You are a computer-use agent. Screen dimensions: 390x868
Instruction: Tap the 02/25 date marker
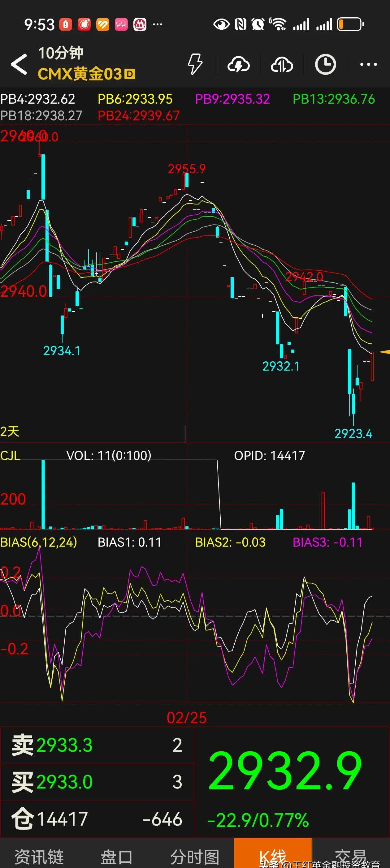pyautogui.click(x=186, y=718)
